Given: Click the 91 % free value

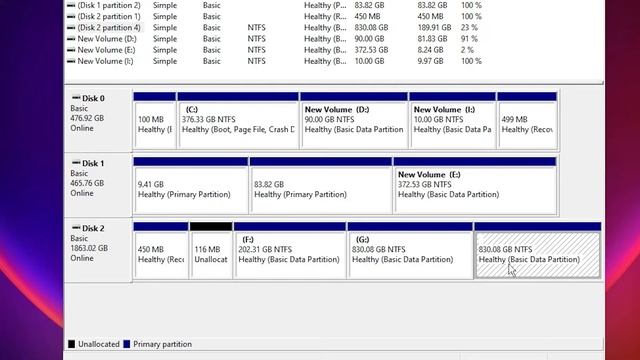Looking at the screenshot, I should coord(469,39).
